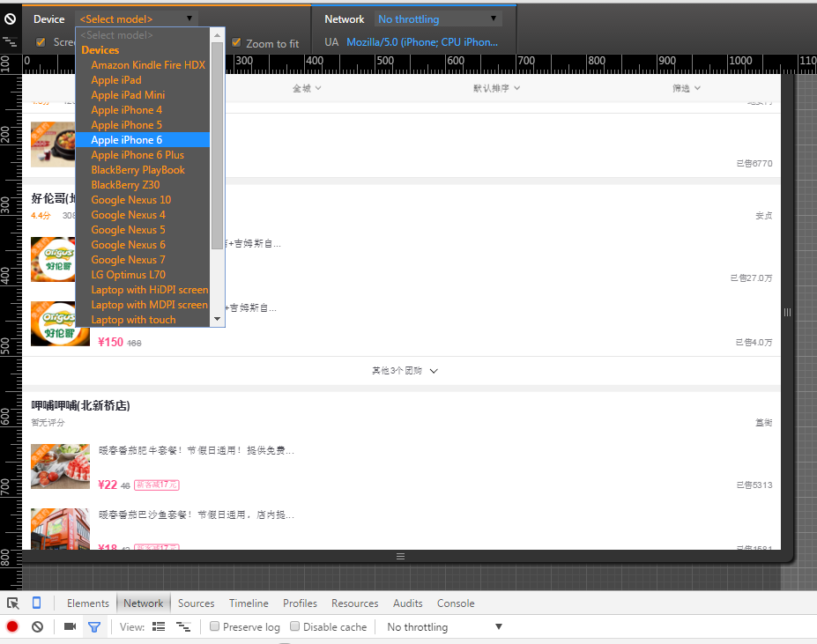Expand the 全城 filter dropdown
817x644 pixels.
[307, 88]
